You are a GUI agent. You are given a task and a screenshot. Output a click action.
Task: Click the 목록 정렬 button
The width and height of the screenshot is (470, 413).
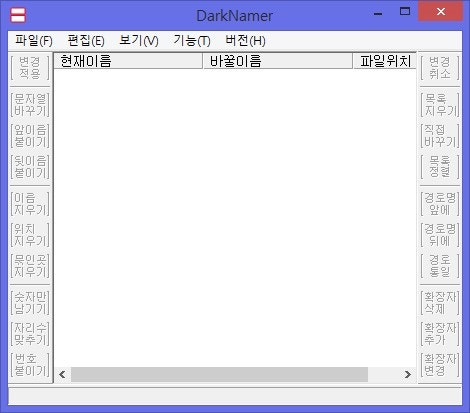[x=440, y=167]
